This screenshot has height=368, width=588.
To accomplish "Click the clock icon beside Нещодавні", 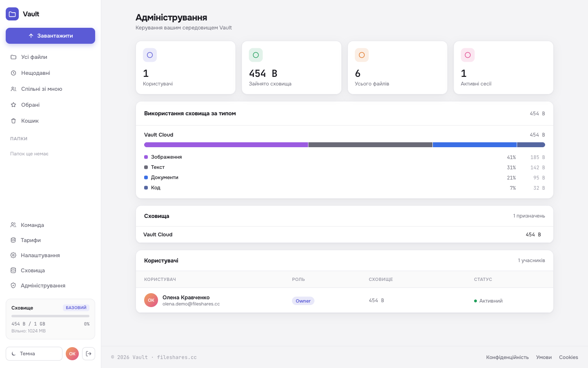I will click(x=13, y=73).
